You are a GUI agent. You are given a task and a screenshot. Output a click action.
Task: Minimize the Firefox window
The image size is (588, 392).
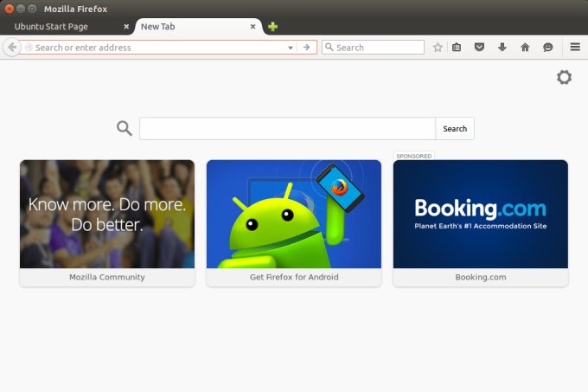click(x=21, y=9)
